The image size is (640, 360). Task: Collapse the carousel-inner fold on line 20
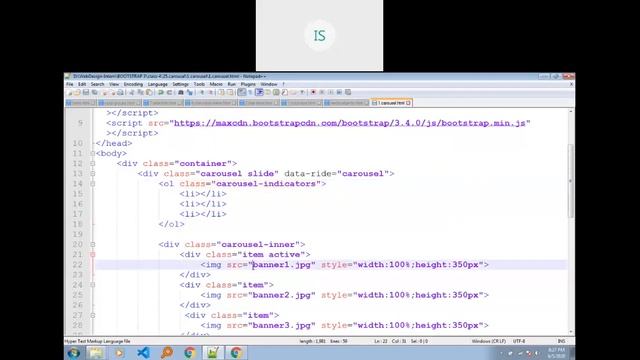coord(93,244)
